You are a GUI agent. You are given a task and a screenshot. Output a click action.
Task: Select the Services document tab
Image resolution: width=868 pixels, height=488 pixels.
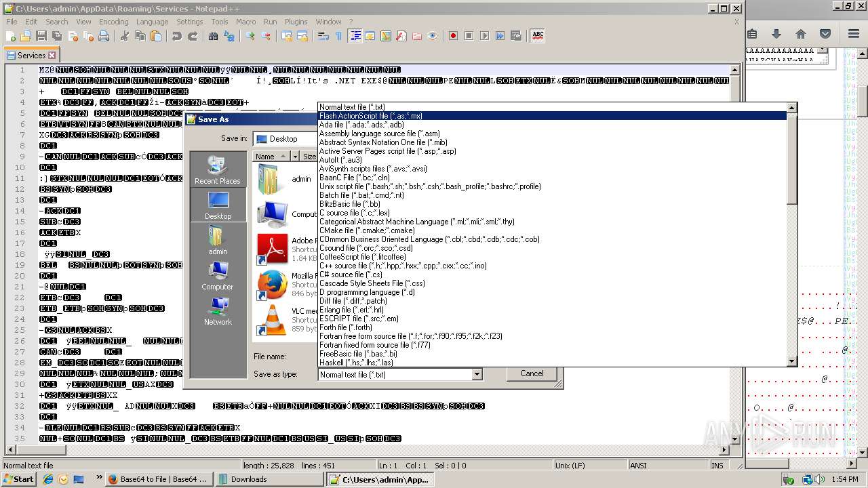(x=31, y=56)
